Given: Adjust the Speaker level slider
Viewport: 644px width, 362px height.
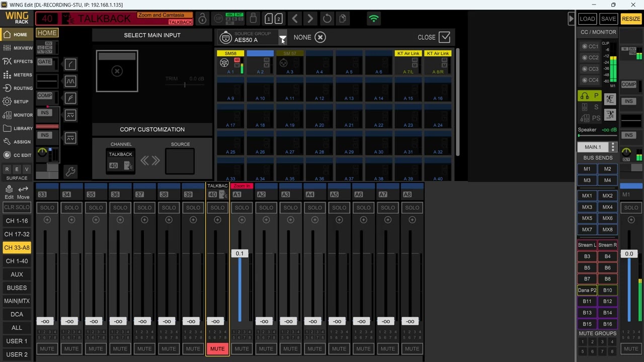Looking at the screenshot, I should (597, 136).
